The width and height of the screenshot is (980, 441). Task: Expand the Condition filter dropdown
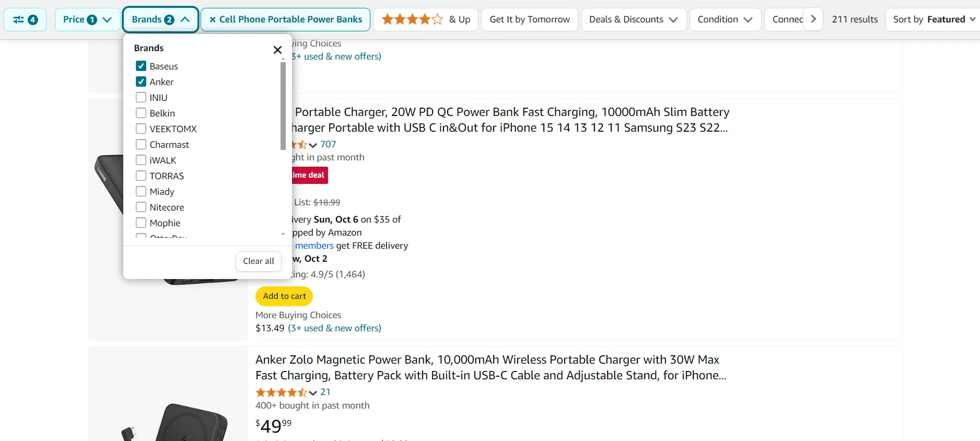coord(725,20)
